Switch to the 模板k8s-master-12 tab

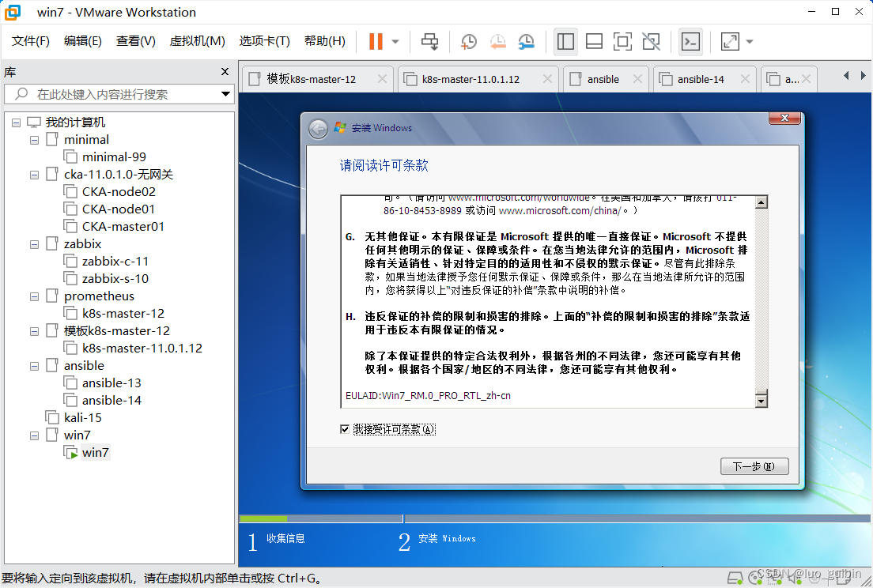311,80
